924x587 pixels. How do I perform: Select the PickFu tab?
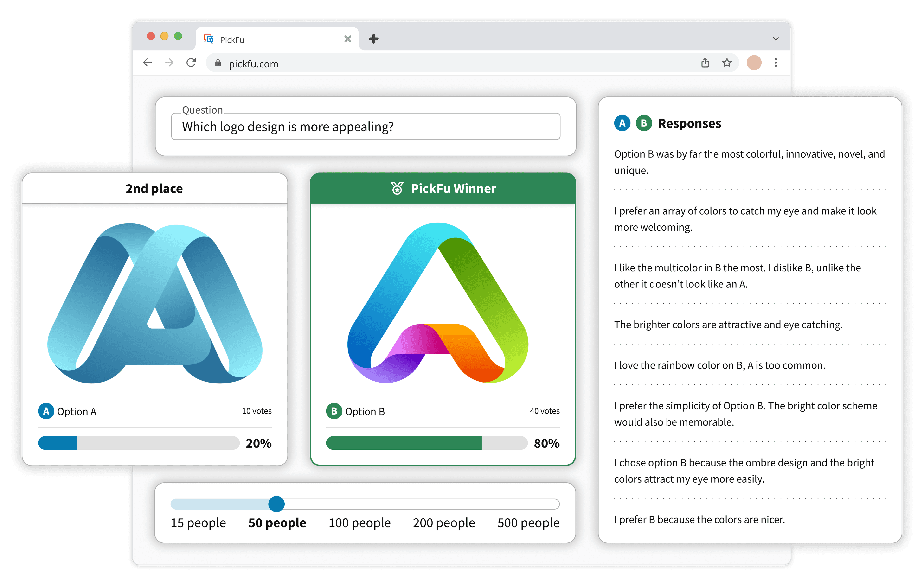277,39
